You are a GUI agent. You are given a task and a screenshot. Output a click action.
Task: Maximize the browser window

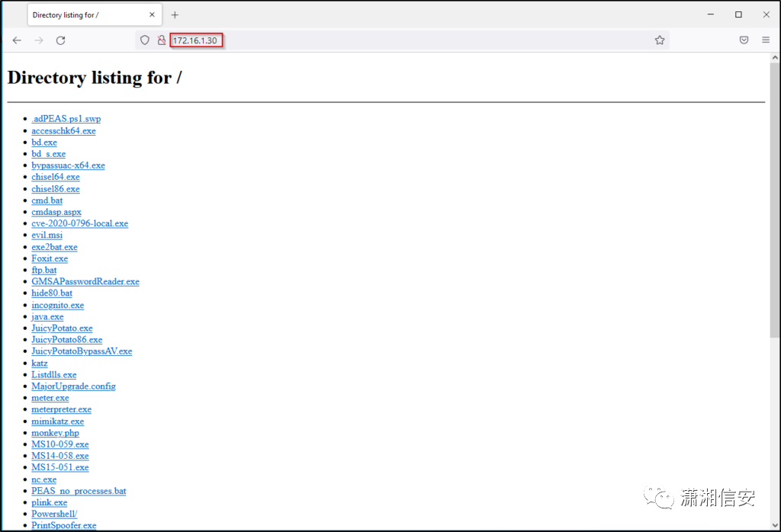click(738, 14)
